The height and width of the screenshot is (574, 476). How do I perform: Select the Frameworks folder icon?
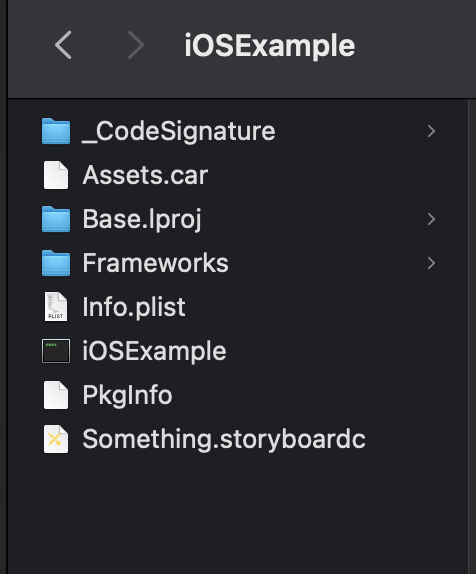[x=56, y=263]
